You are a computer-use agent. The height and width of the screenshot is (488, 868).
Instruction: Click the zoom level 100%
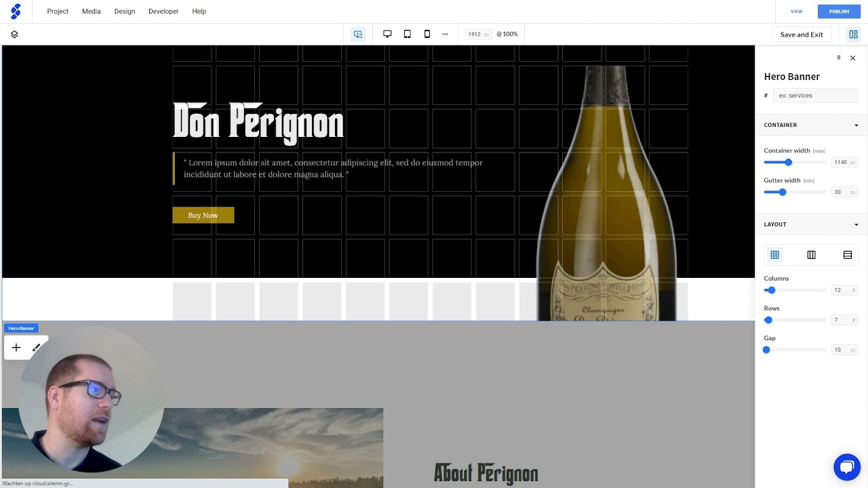(507, 34)
